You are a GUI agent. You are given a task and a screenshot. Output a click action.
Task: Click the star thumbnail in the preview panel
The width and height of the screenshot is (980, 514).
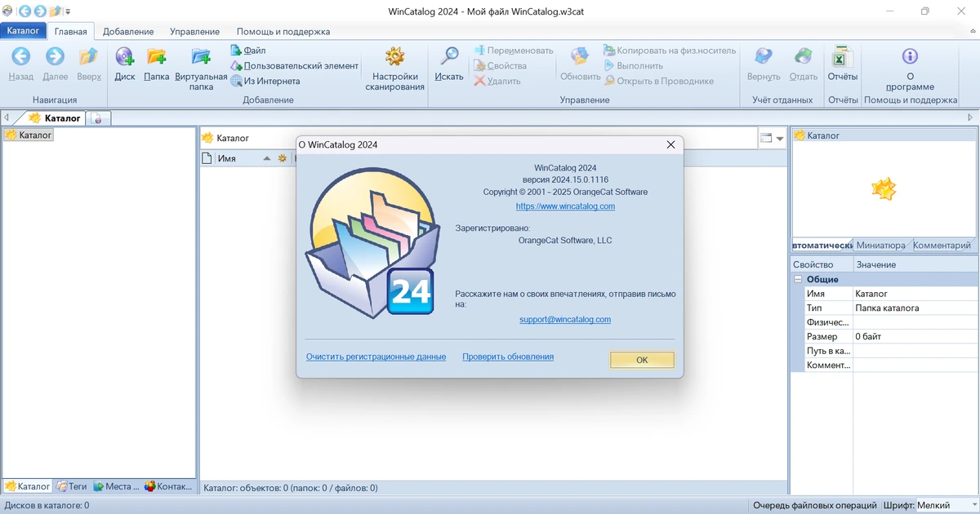pyautogui.click(x=884, y=190)
